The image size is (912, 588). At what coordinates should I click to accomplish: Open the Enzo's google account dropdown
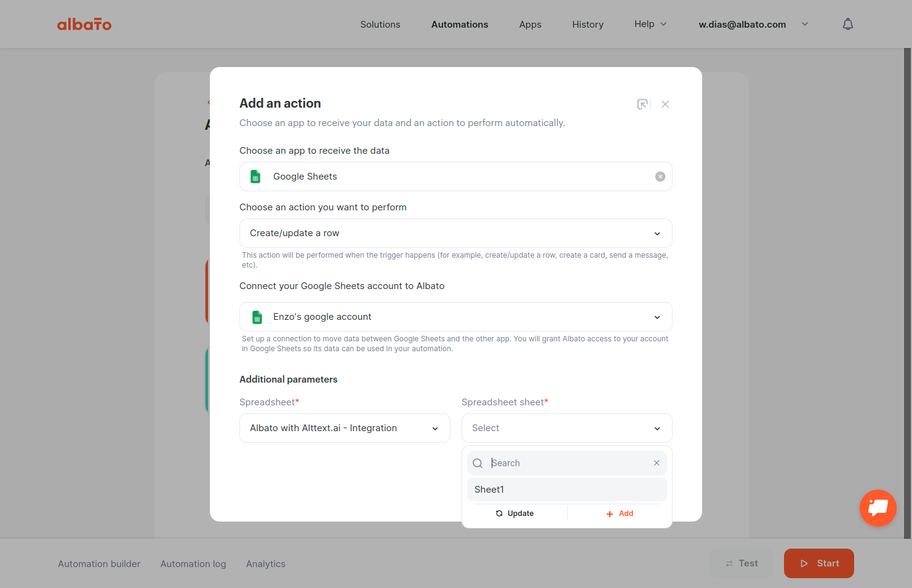tap(456, 317)
